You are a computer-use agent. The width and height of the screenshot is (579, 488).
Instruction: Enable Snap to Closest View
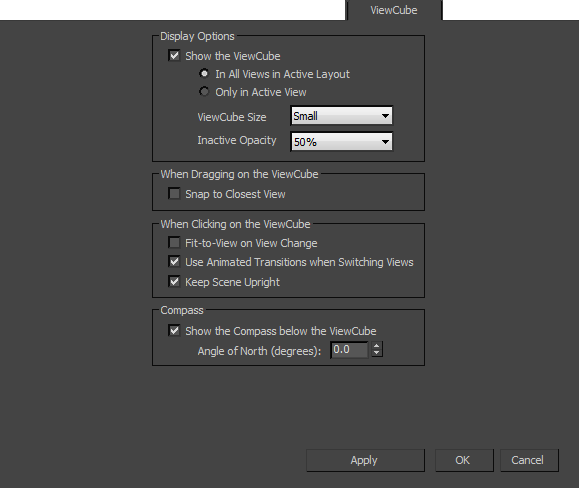point(174,194)
